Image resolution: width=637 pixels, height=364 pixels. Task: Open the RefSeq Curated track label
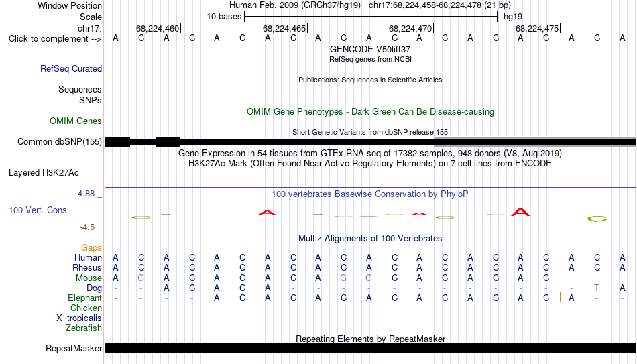tap(70, 68)
